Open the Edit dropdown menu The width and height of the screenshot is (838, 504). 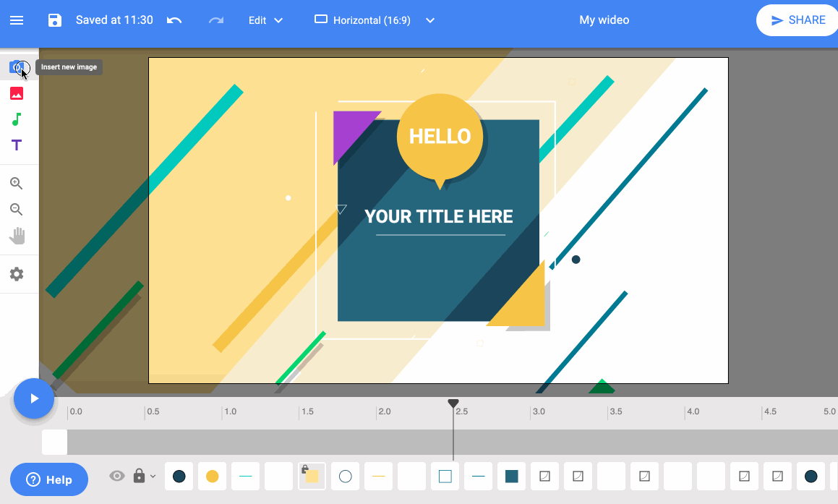(x=265, y=20)
